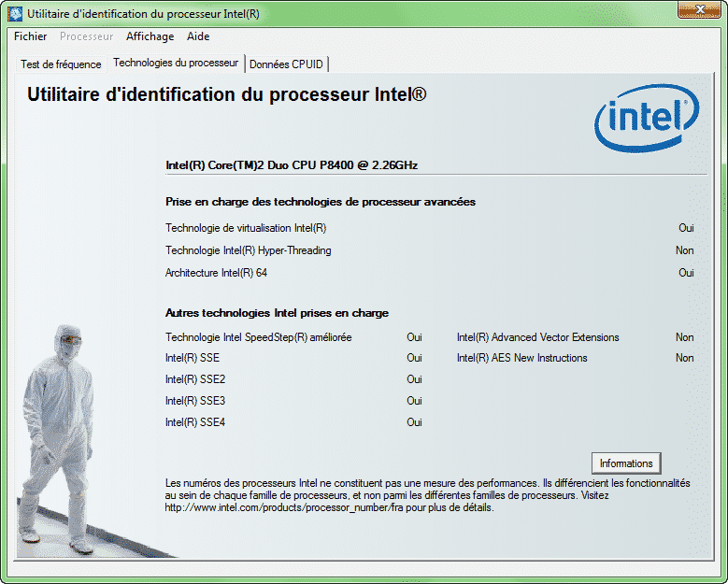
Task: Select 'Architecture Intel(R) 64' label
Action: point(216,273)
